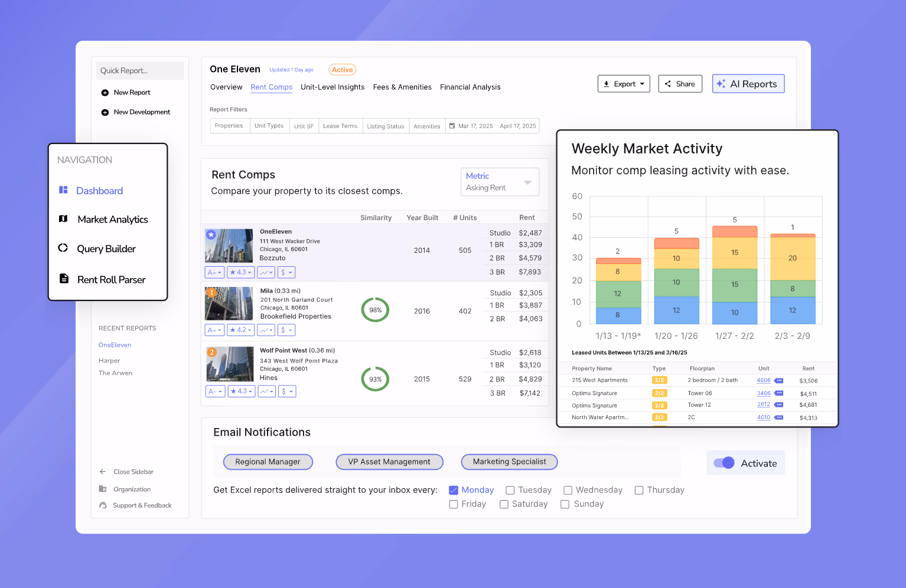Screen dimensions: 906x588
Task: Click the Organization building icon
Action: coord(103,489)
